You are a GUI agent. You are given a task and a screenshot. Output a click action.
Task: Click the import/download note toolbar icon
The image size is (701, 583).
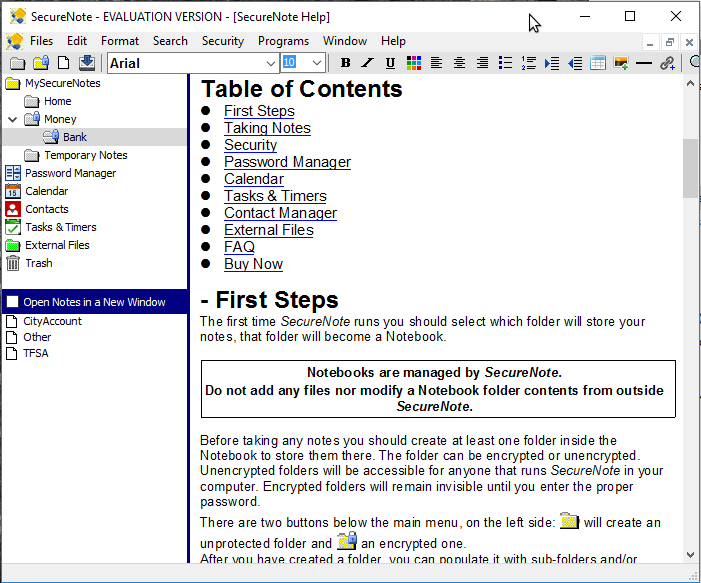[87, 63]
